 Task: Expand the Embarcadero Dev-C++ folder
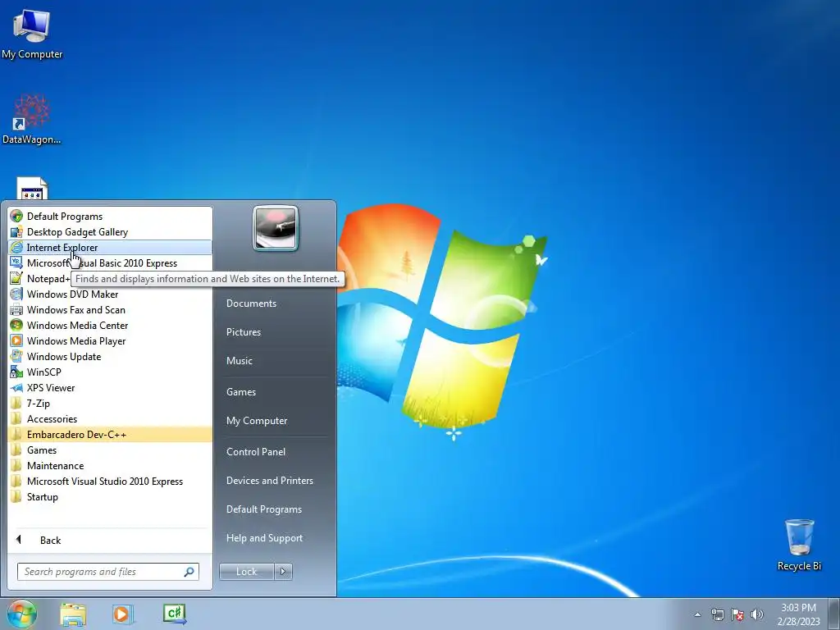(110, 435)
